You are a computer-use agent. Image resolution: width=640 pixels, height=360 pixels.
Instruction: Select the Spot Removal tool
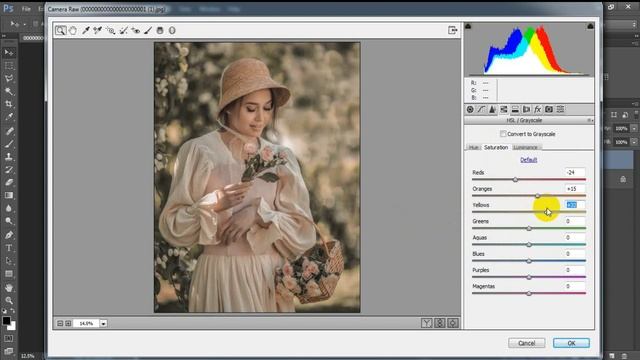(123, 30)
